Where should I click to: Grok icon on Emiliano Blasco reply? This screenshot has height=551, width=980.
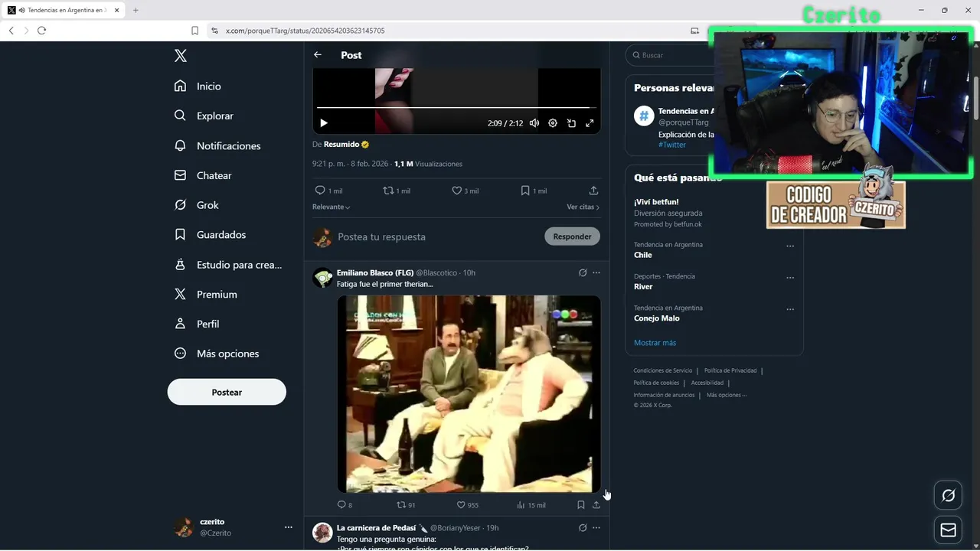(583, 272)
